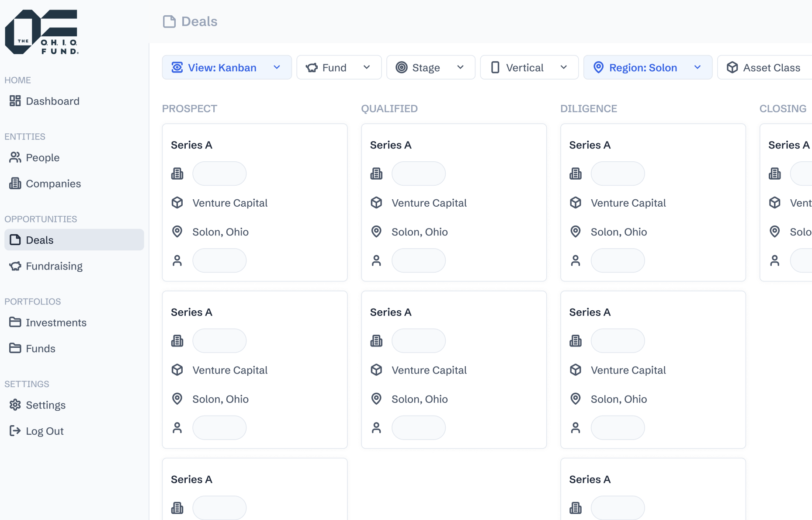Click the Fundraising piggy bank icon in sidebar
The height and width of the screenshot is (520, 812).
click(x=15, y=266)
